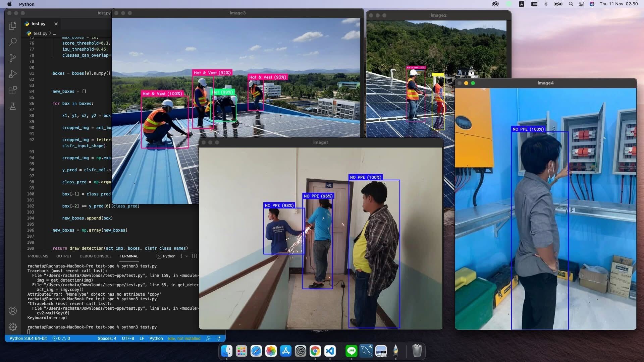Split the terminal panel
Screen dimensions: 644x362
point(195,256)
